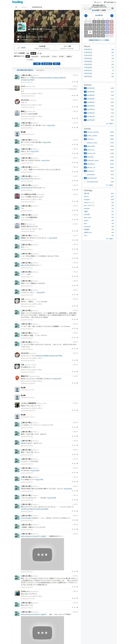Go to 翌日 next day
The width and height of the screenshot is (129, 644).
[x=37, y=64]
